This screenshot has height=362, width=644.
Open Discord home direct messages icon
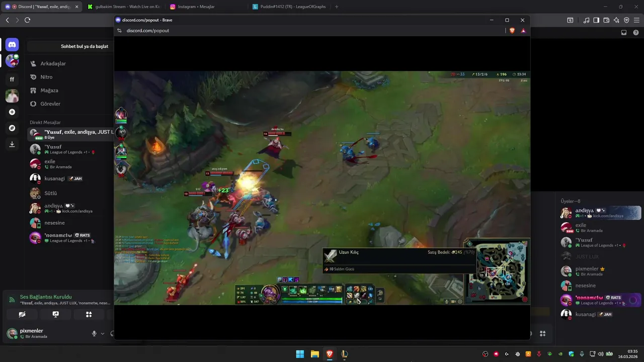[12, 45]
